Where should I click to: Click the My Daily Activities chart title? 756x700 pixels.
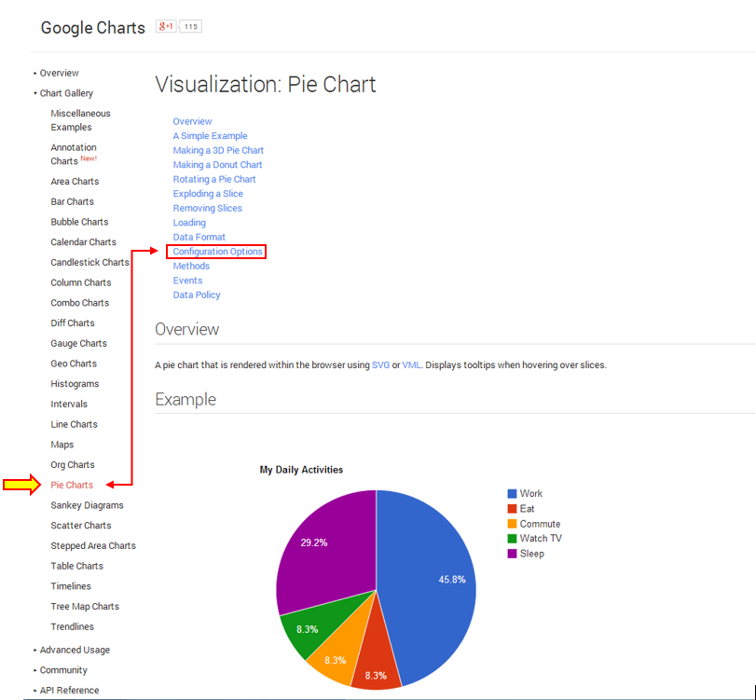point(301,470)
